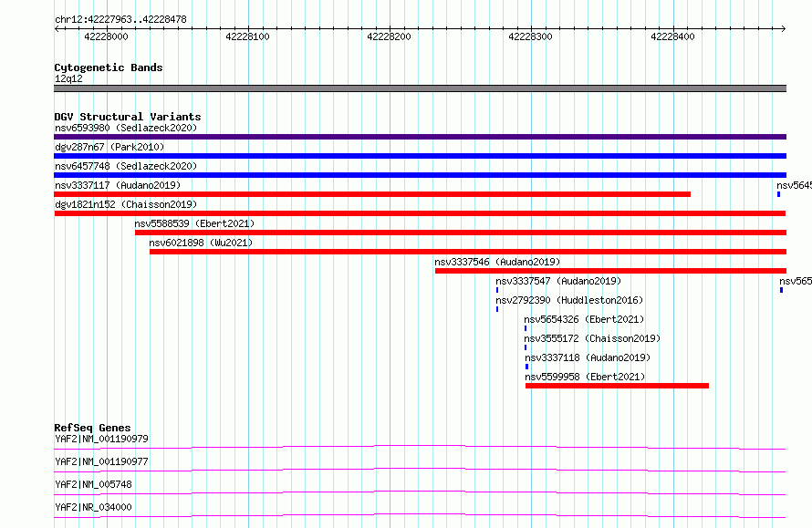The height and width of the screenshot is (528, 812).
Task: Click the 42228400 ruler position label
Action: click(x=672, y=36)
